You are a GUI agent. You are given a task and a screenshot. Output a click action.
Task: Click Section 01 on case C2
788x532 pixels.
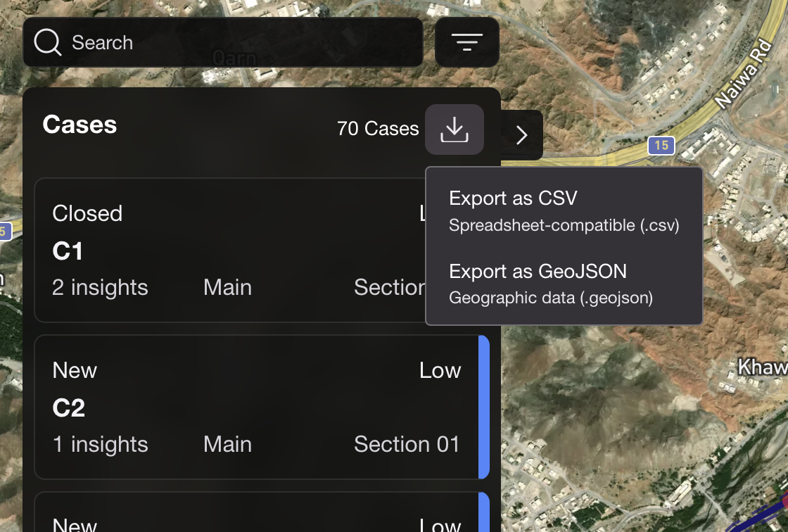click(407, 444)
